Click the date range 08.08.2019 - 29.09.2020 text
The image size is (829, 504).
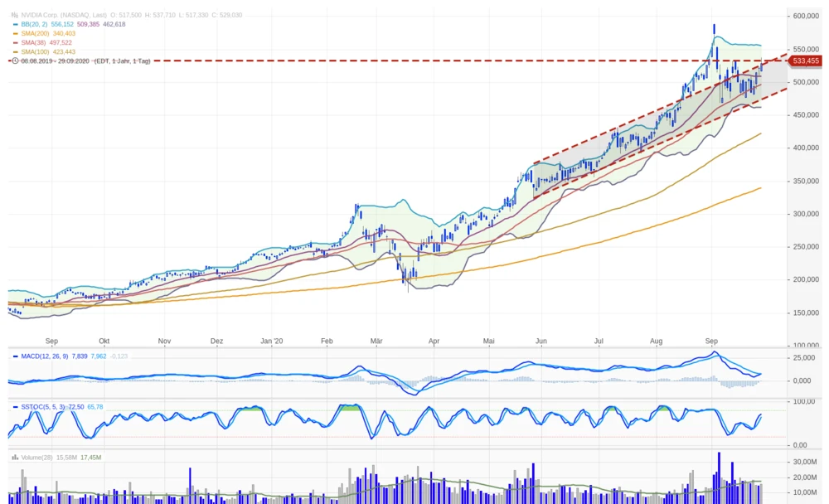coord(55,61)
